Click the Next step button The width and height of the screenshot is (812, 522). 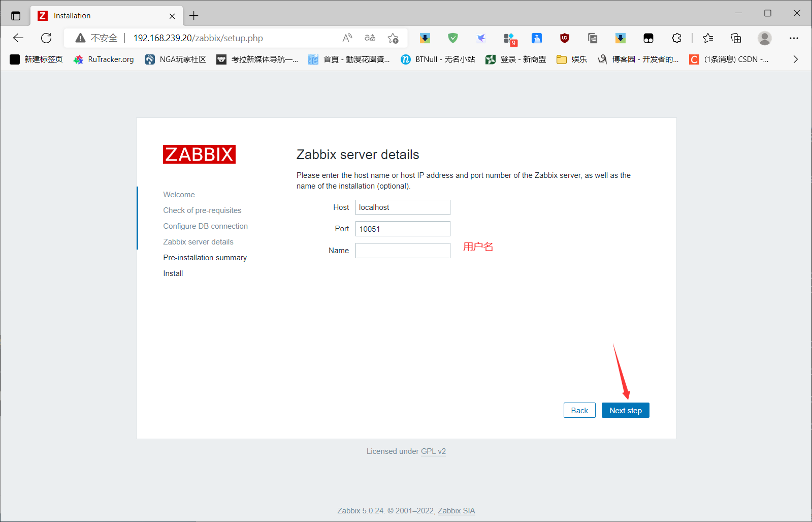(x=625, y=410)
